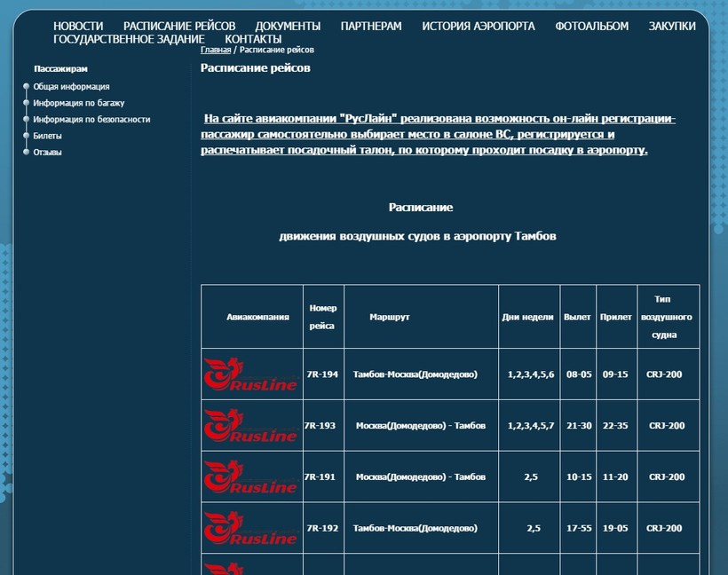
Task: Click the Расписание рейсов page heading
Action: 256,67
